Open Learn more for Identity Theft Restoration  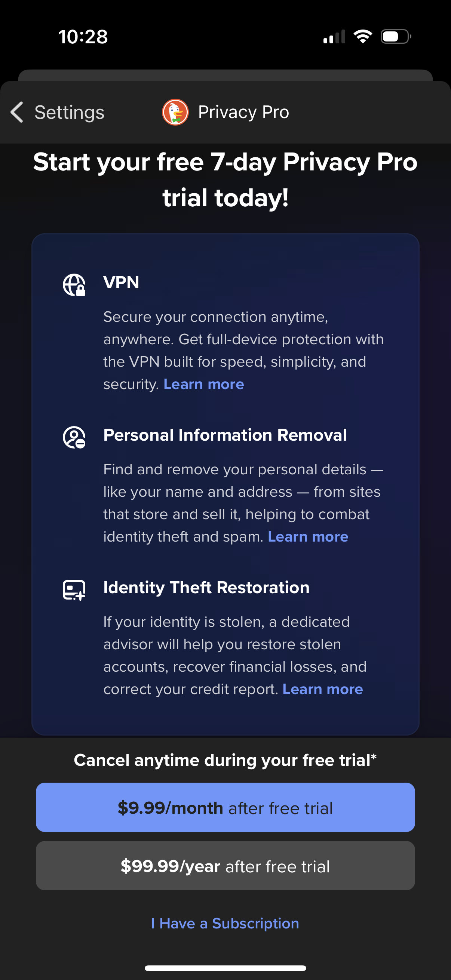(x=322, y=689)
